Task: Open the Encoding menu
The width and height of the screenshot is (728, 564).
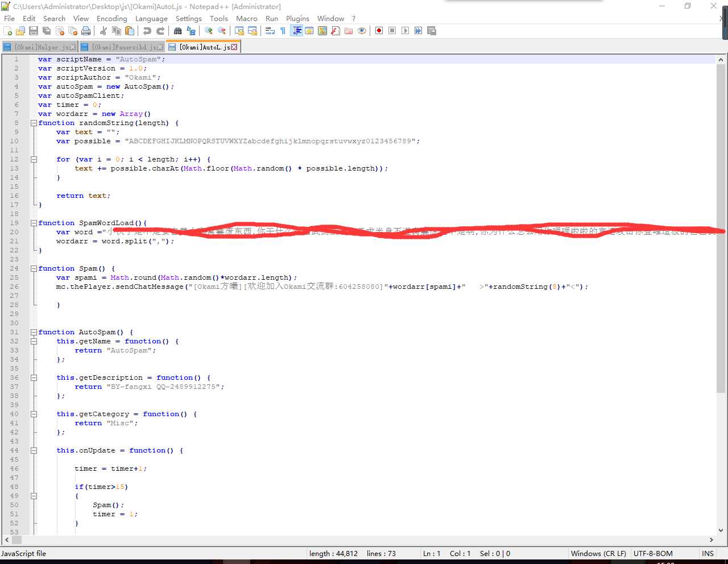Action: click(111, 18)
